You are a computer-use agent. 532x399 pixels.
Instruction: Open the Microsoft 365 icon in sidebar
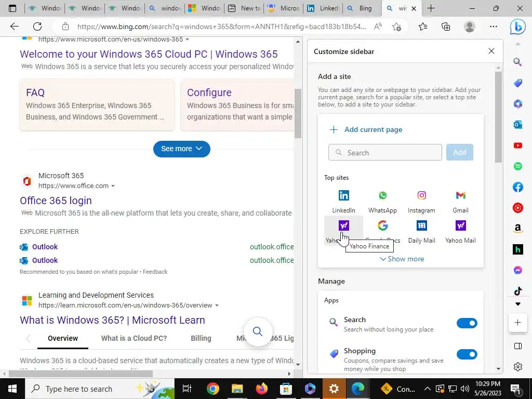click(517, 104)
